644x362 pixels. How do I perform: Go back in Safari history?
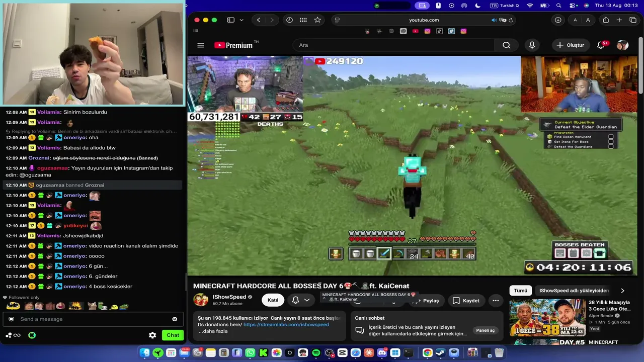coord(259,20)
